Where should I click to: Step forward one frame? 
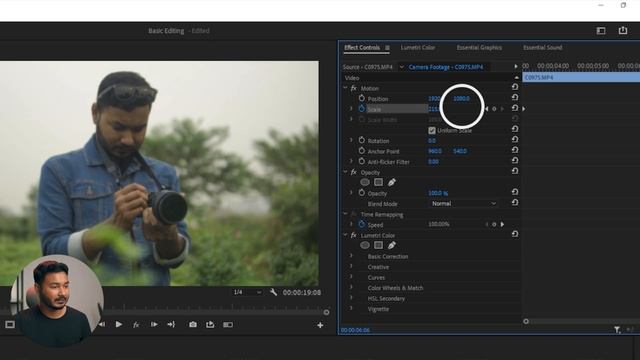[154, 324]
